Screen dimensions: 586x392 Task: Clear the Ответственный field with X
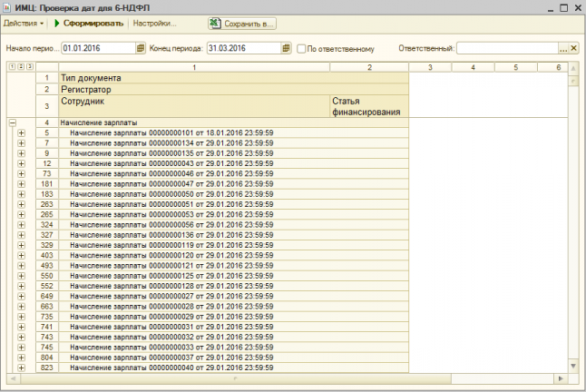point(573,47)
